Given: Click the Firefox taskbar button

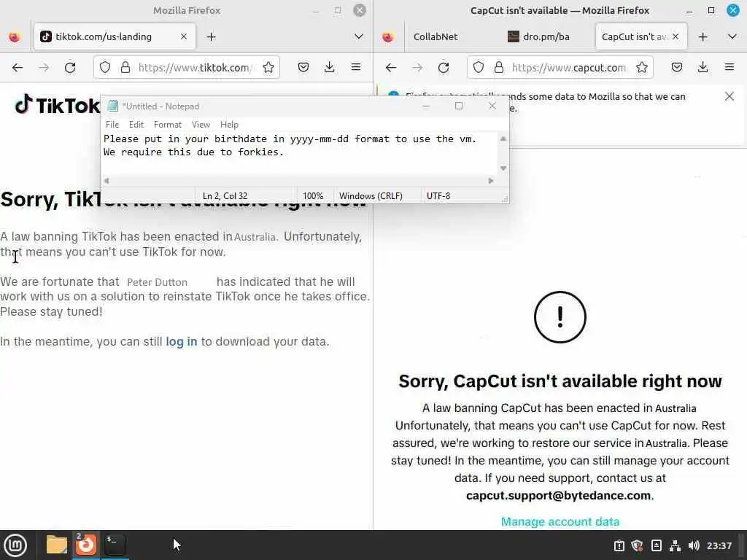Looking at the screenshot, I should [x=86, y=545].
